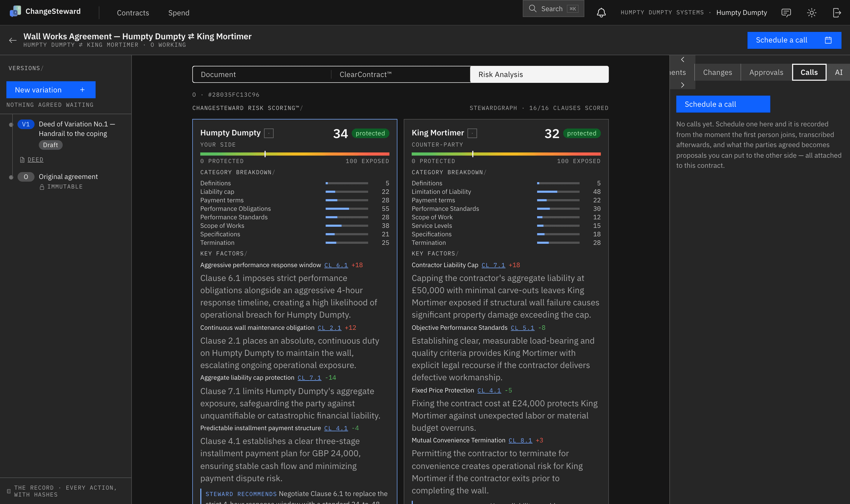
Task: Click the small box icon next to King Mortimer
Action: click(472, 133)
